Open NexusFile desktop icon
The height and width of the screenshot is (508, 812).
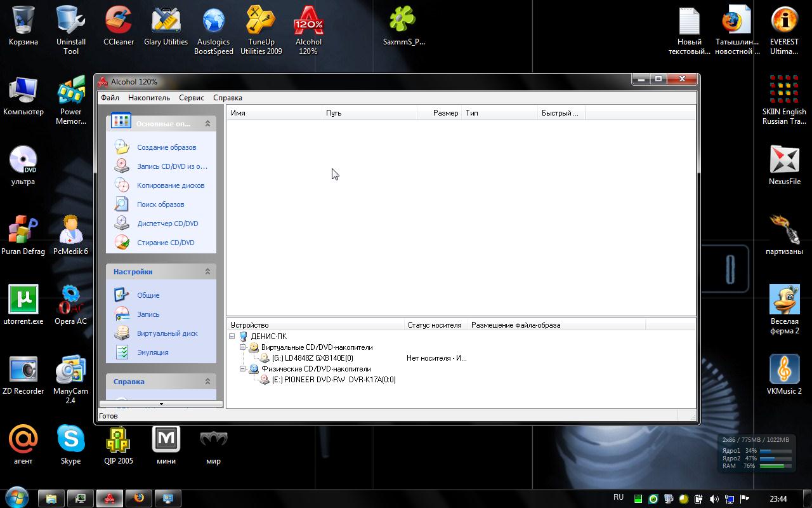785,165
